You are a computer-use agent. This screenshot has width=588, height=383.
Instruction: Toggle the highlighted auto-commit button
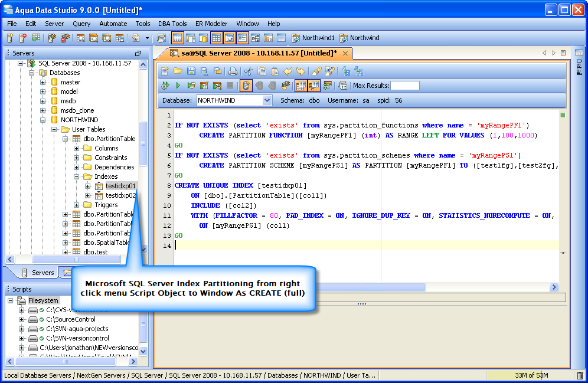[x=246, y=86]
